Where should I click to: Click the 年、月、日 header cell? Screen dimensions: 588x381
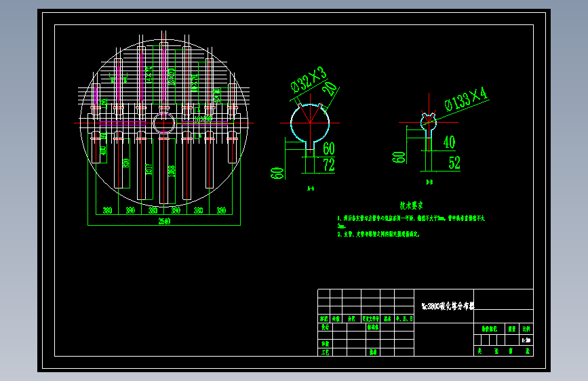coord(404,319)
